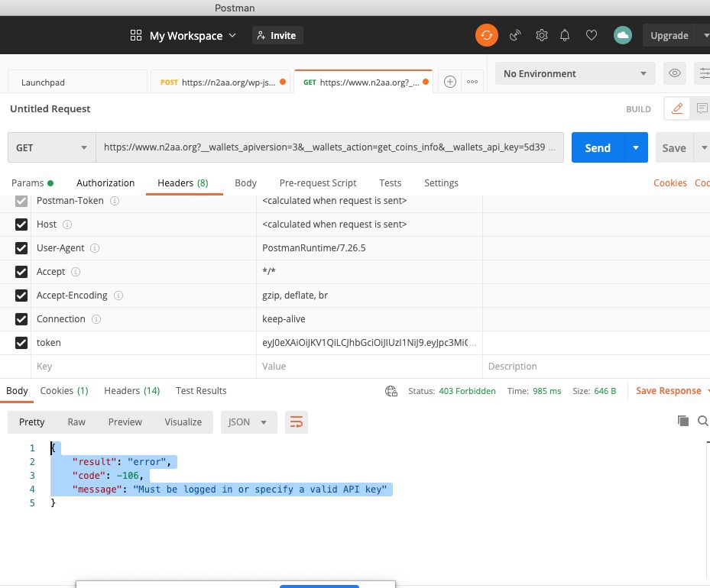The height and width of the screenshot is (588, 710).
Task: Click the empty header Value field
Action: (x=369, y=367)
